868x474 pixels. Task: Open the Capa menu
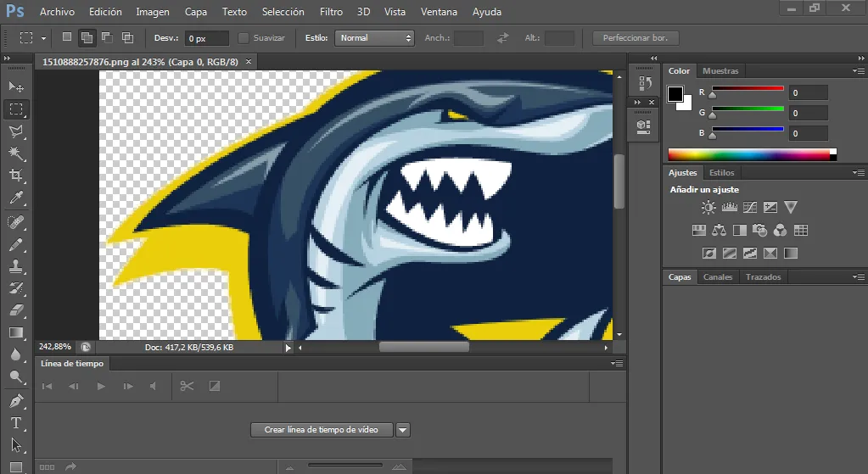click(x=195, y=12)
